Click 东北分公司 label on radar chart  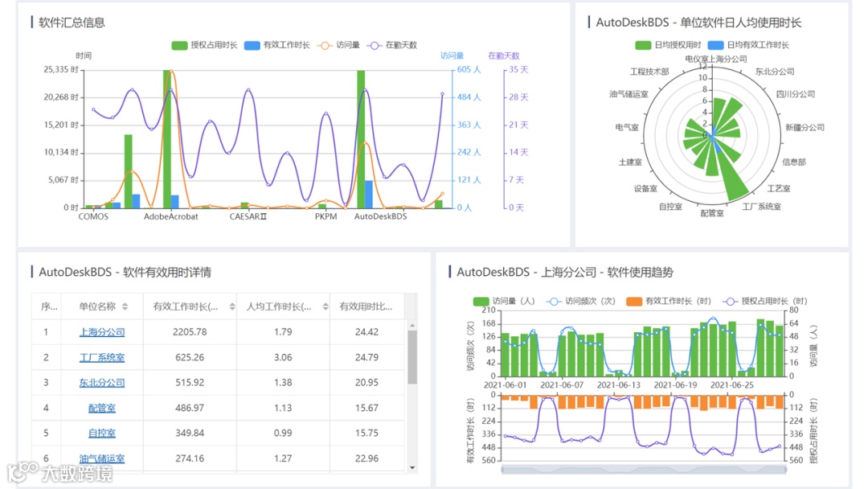[x=775, y=72]
